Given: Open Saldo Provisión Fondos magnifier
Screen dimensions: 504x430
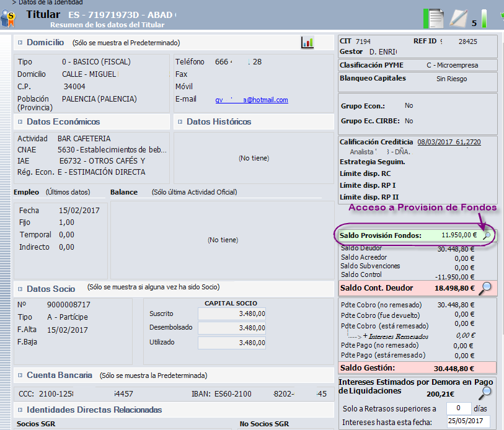Looking at the screenshot, I should click(x=487, y=235).
